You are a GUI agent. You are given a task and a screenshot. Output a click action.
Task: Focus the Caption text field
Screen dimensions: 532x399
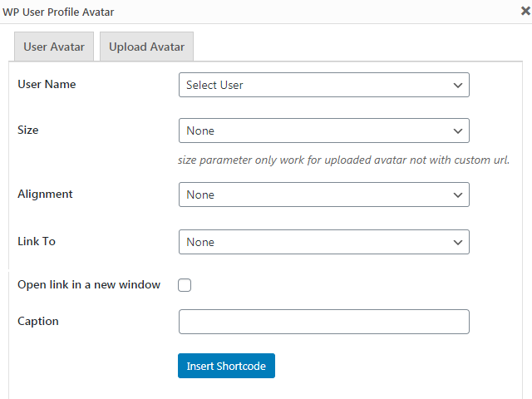tap(324, 322)
